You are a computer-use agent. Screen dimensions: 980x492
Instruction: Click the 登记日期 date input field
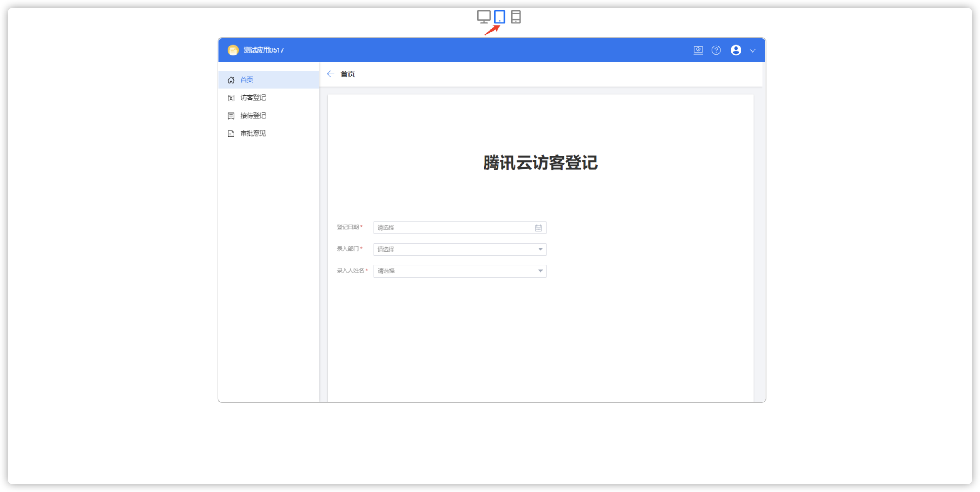coord(460,228)
